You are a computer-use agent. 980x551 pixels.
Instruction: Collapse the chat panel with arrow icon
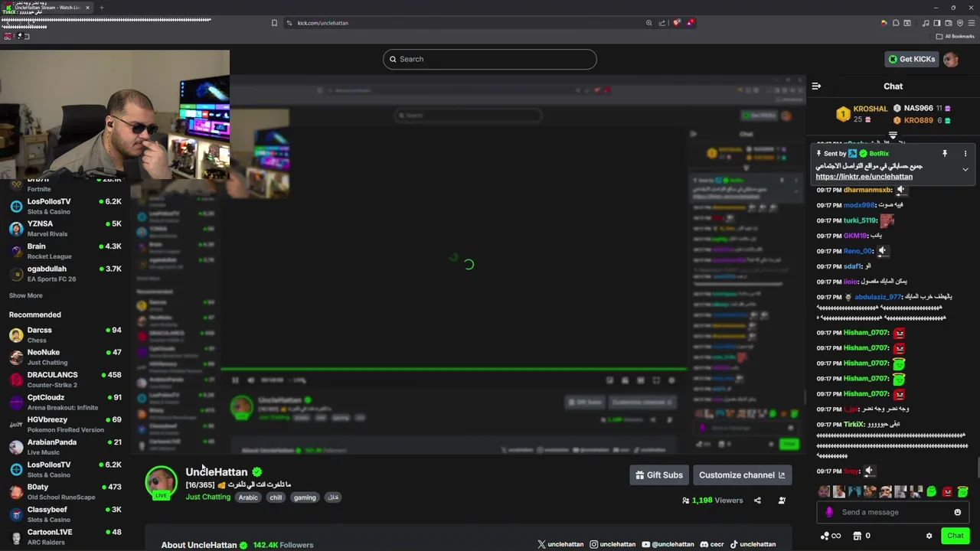click(816, 86)
